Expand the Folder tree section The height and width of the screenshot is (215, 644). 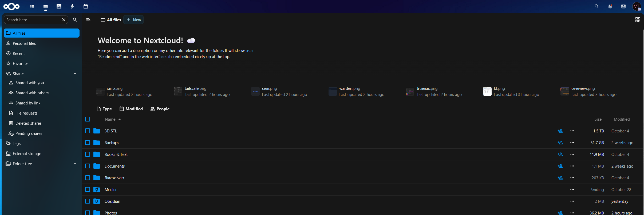click(x=75, y=164)
